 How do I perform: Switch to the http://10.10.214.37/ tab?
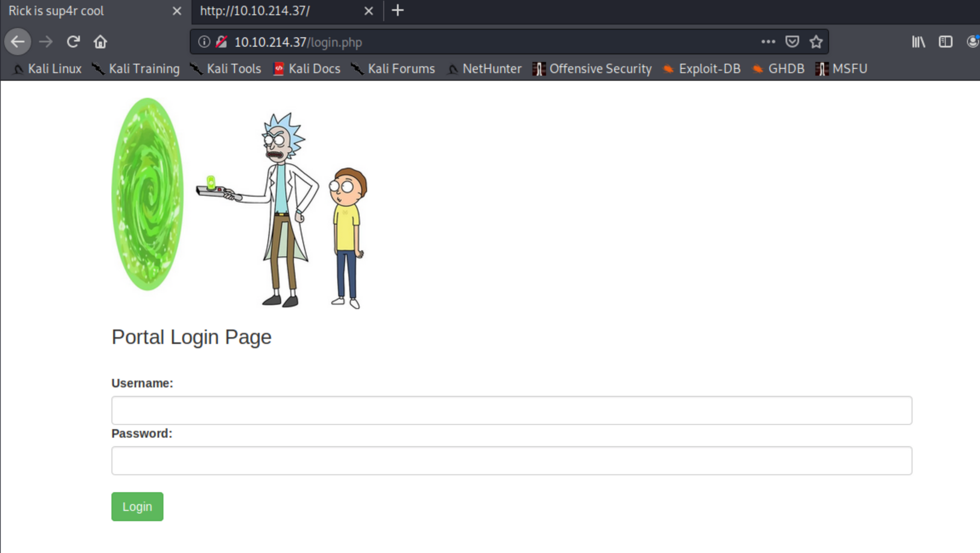click(274, 11)
